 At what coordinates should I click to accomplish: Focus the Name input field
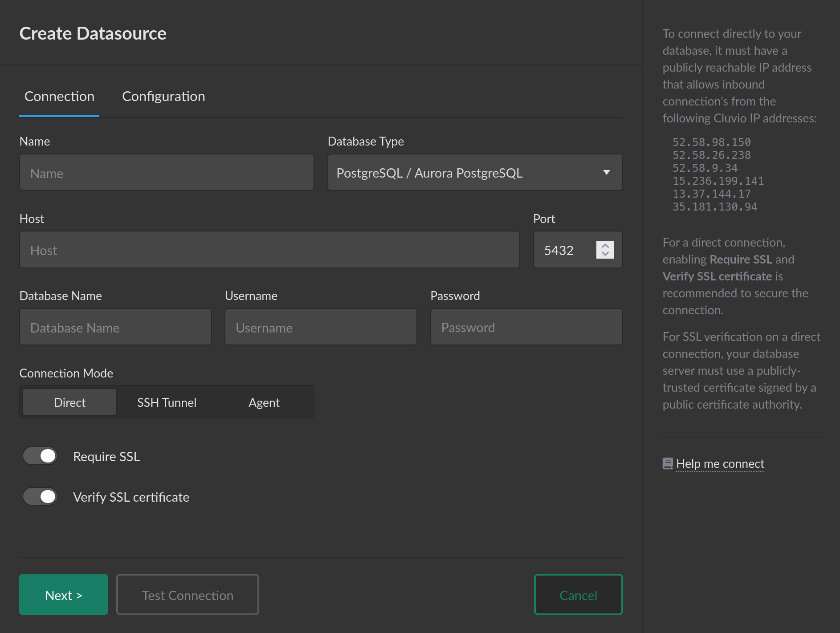(167, 172)
